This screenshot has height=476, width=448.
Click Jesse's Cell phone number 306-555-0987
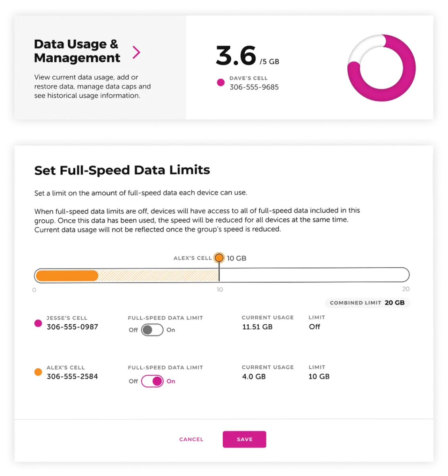[x=72, y=327]
